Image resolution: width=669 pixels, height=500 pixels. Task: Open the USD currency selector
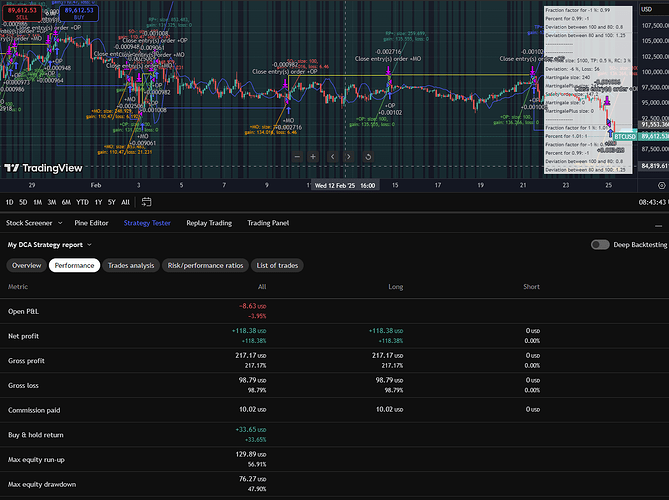click(x=653, y=9)
